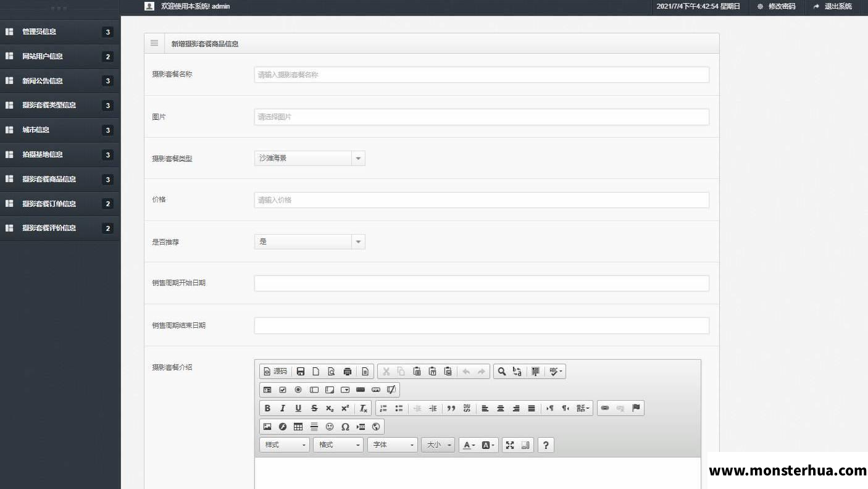This screenshot has height=489, width=868.
Task: Open the language 話 dropdown
Action: tap(583, 408)
